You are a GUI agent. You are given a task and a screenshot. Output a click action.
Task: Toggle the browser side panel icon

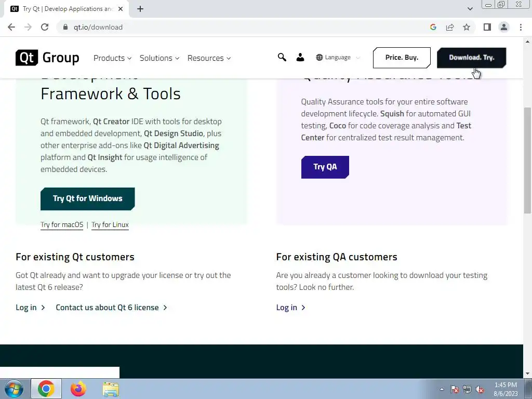pos(487,27)
